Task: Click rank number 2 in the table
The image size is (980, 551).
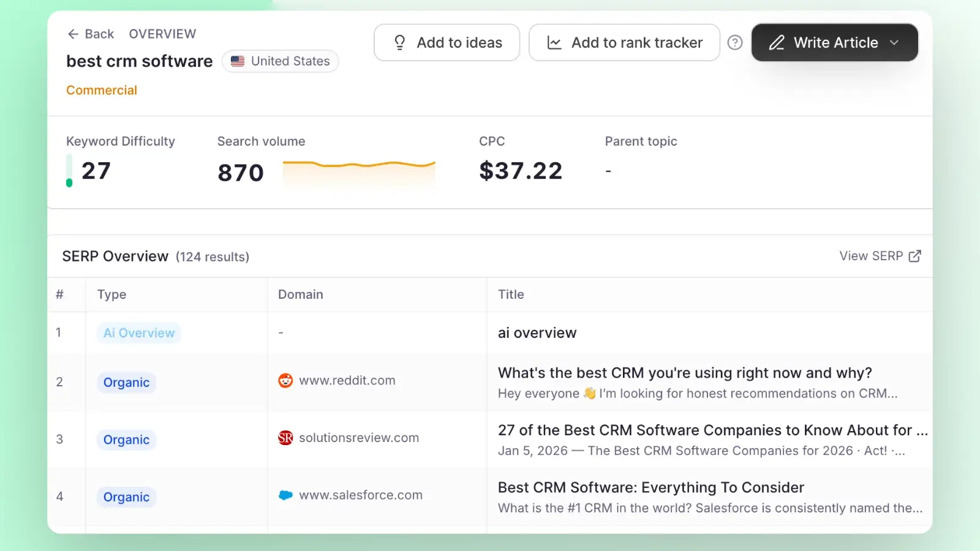Action: point(59,382)
